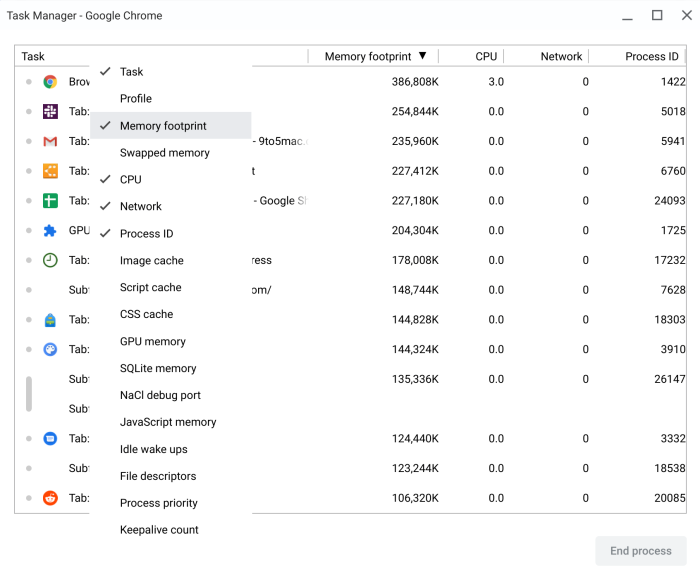Image resolution: width=700 pixels, height=579 pixels.
Task: Uncheck the Process ID column option
Action: tap(146, 234)
